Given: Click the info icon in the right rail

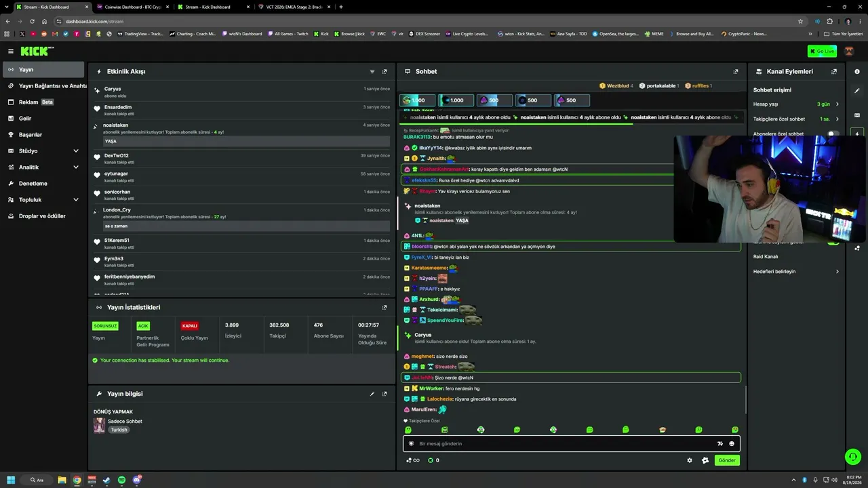Looking at the screenshot, I should [857, 71].
